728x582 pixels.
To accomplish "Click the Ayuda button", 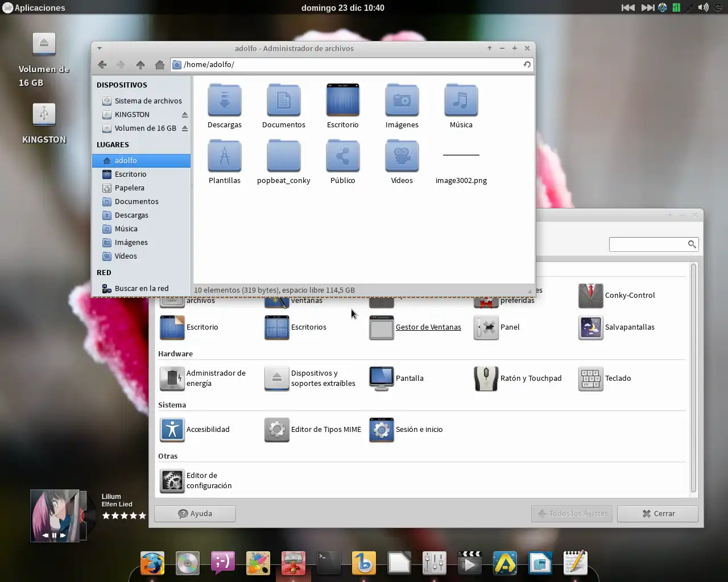I will 195,514.
